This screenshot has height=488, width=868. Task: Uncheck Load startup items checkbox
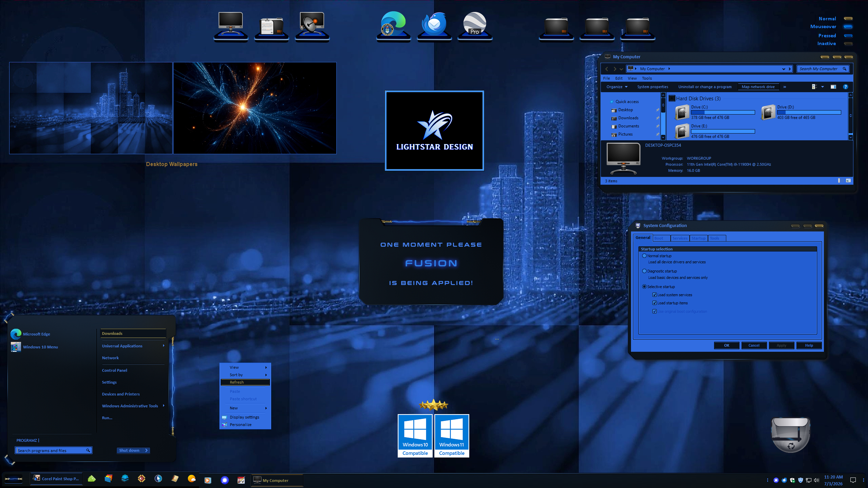654,303
